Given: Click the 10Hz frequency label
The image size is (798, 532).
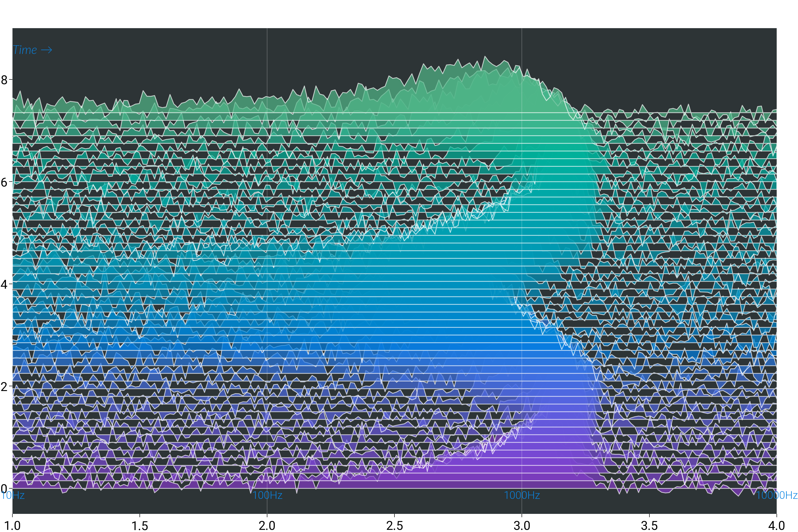Looking at the screenshot, I should [x=13, y=495].
